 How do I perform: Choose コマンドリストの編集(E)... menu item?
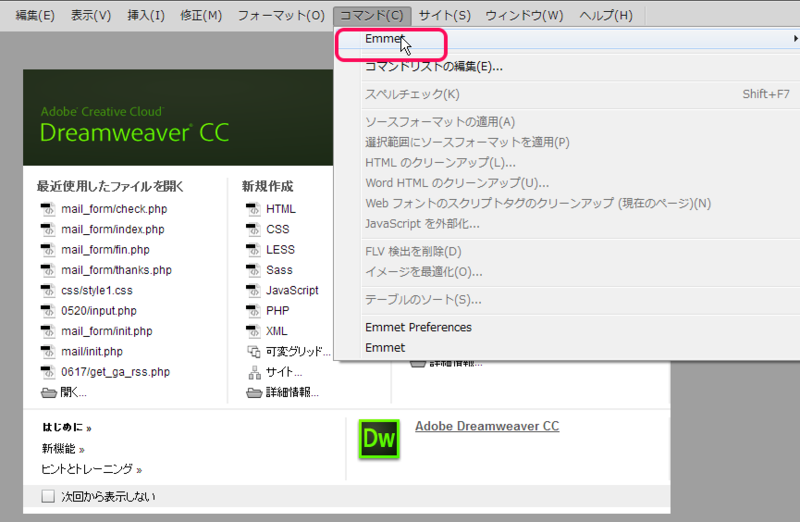point(567,67)
